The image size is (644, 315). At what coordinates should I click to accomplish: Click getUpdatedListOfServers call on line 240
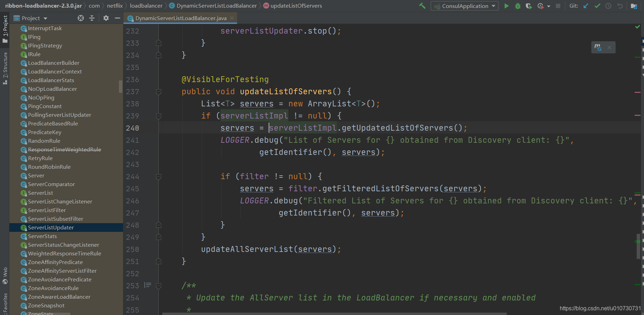[397, 128]
